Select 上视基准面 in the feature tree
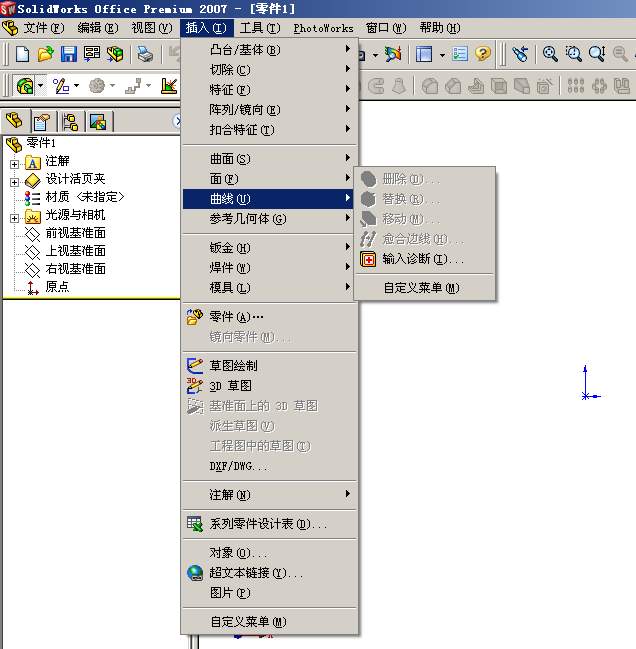 75,251
